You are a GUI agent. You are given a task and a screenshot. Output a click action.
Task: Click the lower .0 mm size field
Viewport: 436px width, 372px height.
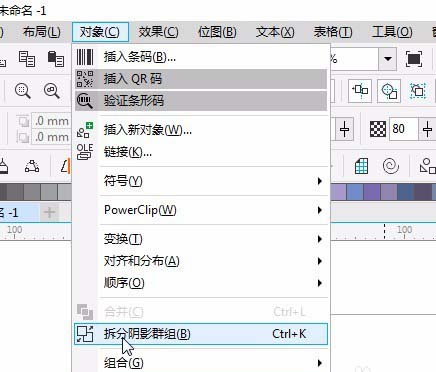[x=50, y=137]
